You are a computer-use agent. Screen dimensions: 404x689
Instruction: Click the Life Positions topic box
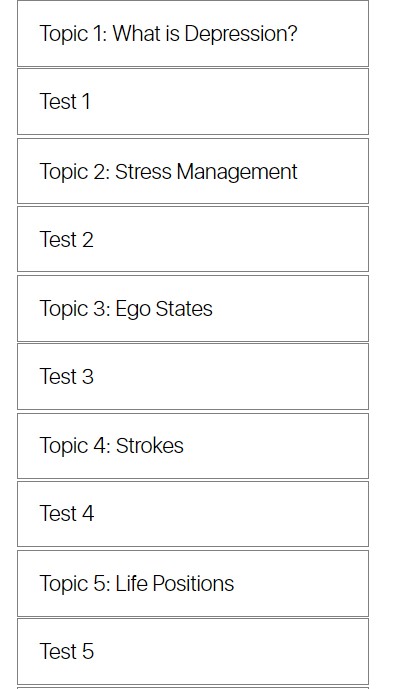(193, 584)
